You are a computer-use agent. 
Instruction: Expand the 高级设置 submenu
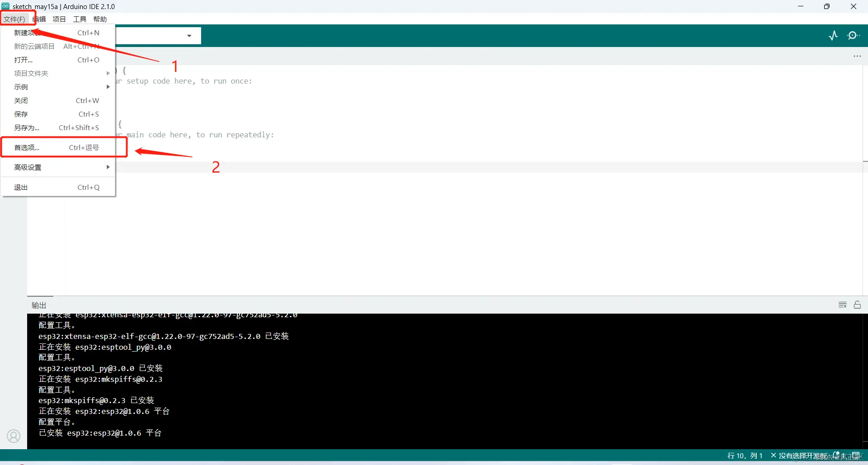[x=58, y=167]
